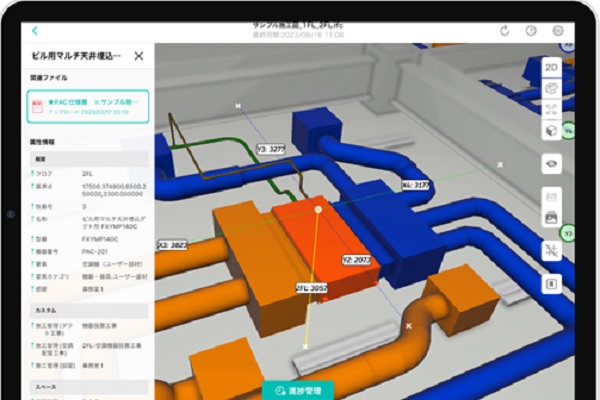Open the settings gear icon
Viewport: 600px width, 400px height.
pos(557,31)
